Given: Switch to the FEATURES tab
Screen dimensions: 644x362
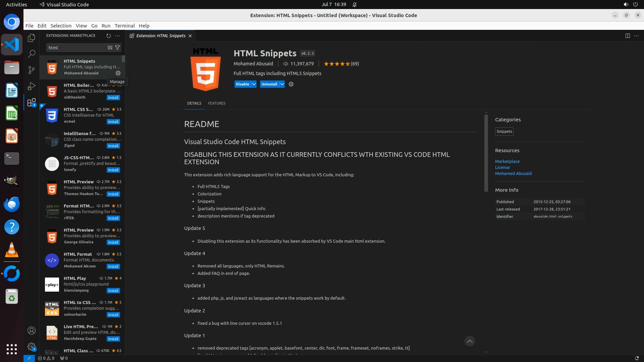Looking at the screenshot, I should pos(216,103).
